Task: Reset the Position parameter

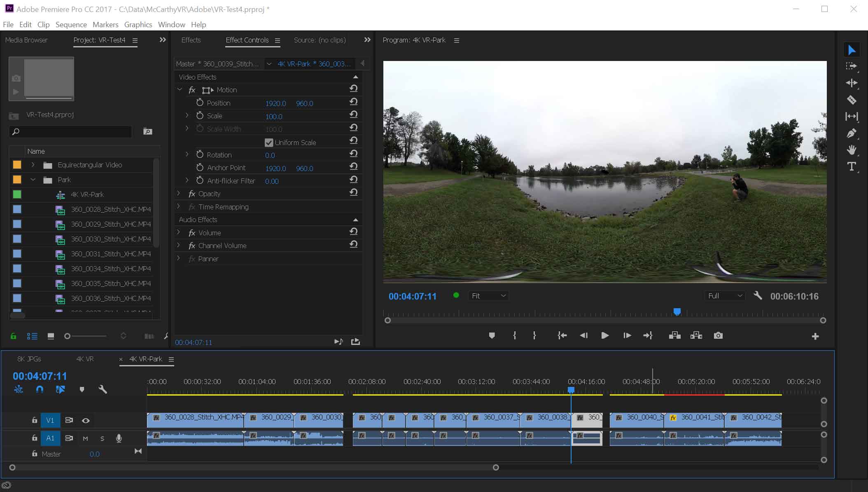Action: [x=353, y=102]
